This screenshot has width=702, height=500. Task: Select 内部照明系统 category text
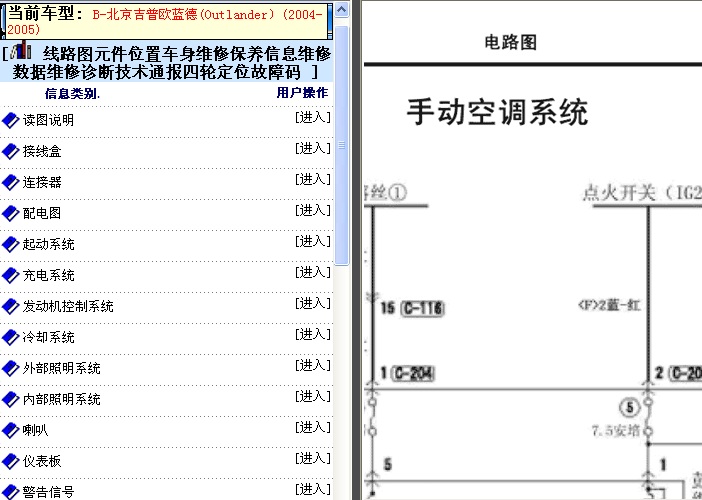[61, 399]
